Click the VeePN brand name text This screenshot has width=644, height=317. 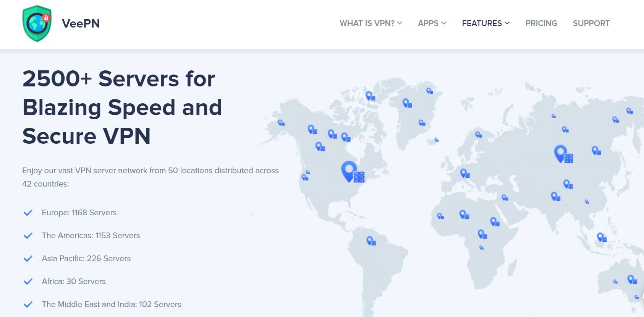81,23
